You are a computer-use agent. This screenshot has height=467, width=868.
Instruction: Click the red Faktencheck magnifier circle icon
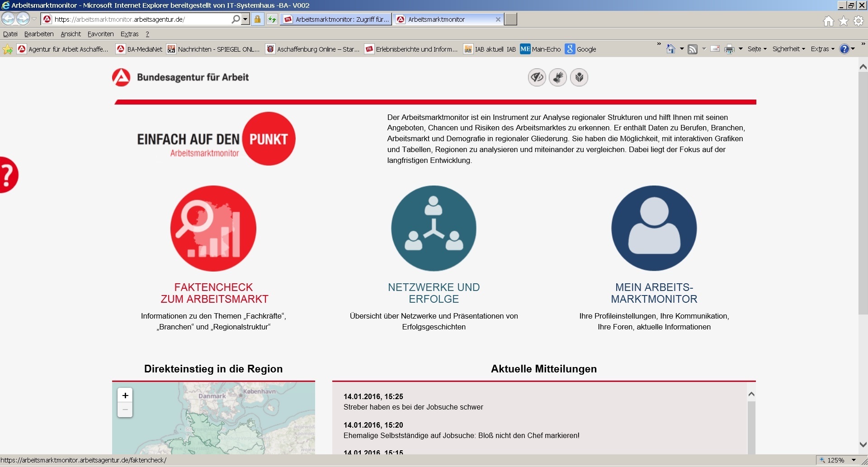[x=213, y=228]
